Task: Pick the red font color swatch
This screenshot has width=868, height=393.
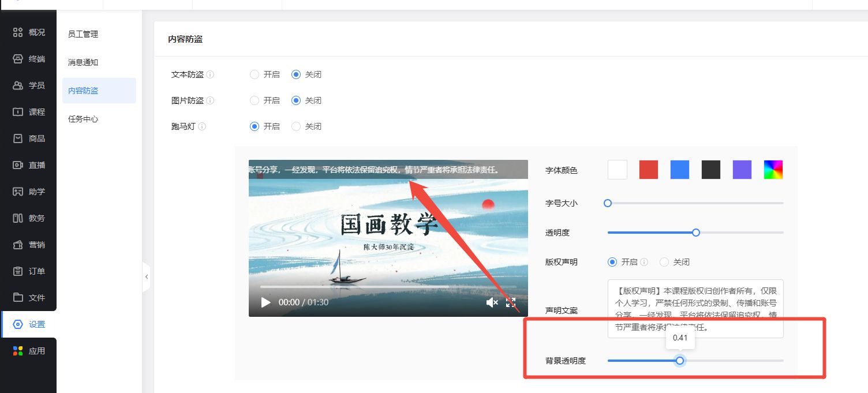Action: point(649,170)
